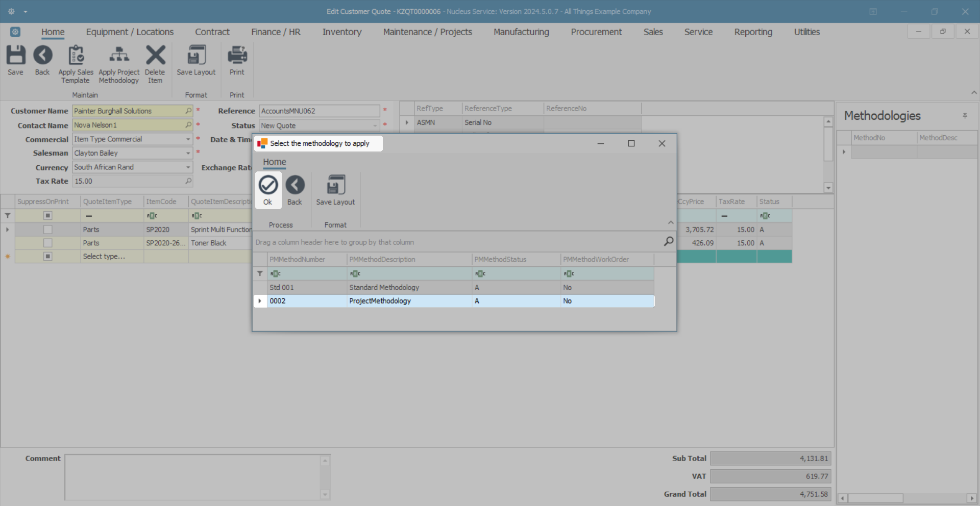
Task: Sort by PMMethodNumber column header
Action: point(307,259)
